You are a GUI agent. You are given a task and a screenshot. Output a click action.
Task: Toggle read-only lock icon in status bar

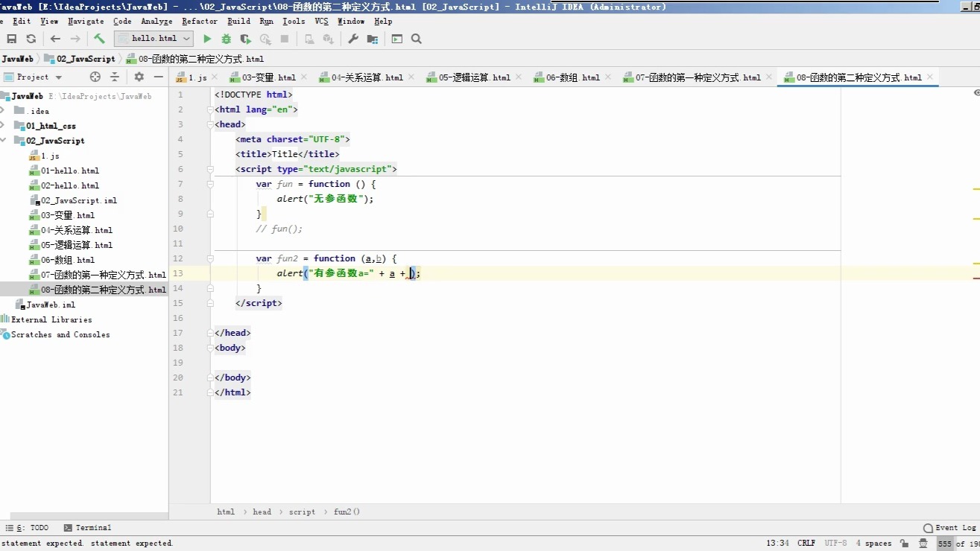904,544
